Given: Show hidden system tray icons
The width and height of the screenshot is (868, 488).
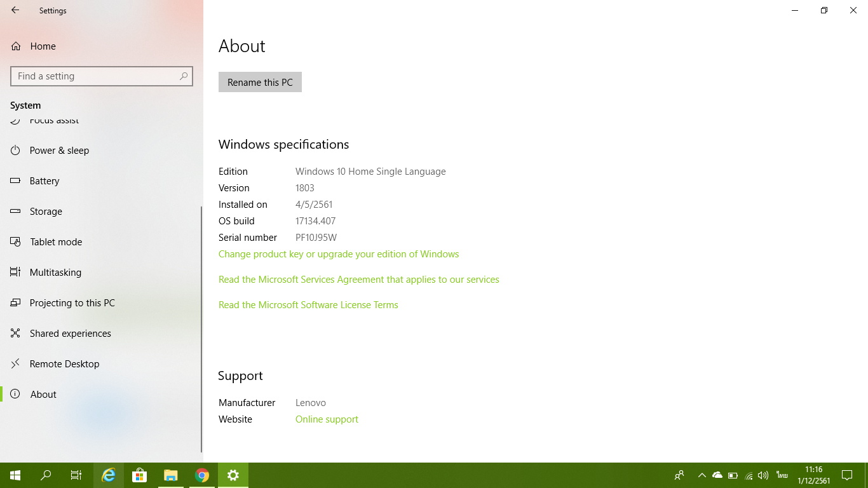Looking at the screenshot, I should [702, 475].
